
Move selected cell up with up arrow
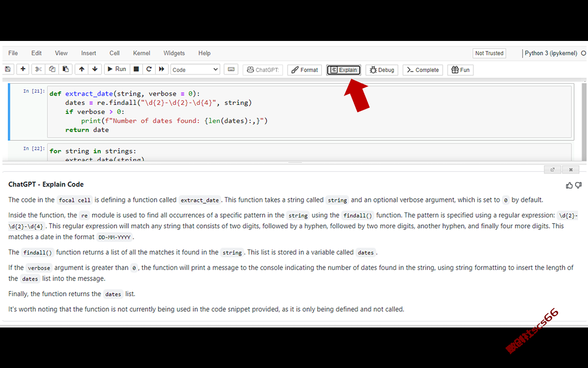point(82,69)
